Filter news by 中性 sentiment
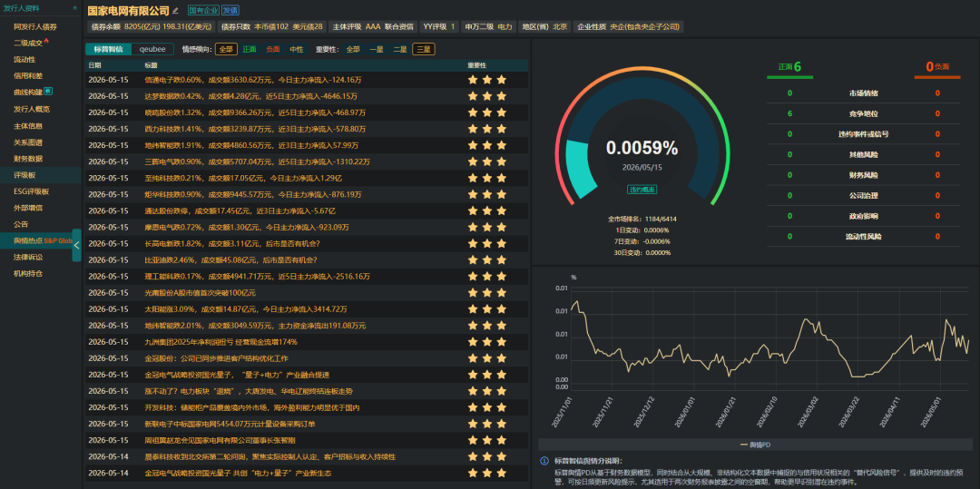Image resolution: width=980 pixels, height=489 pixels. click(296, 49)
